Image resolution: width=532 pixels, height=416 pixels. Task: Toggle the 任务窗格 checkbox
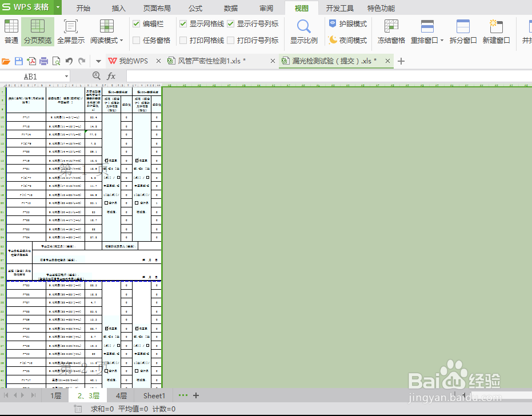tap(137, 40)
